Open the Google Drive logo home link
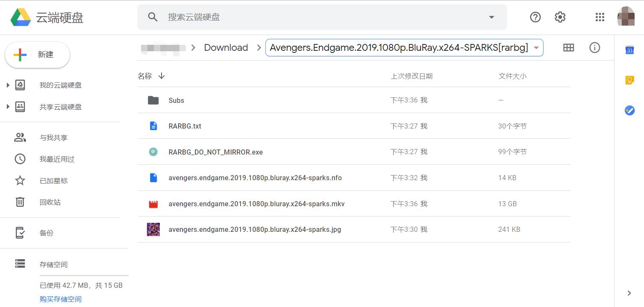The height and width of the screenshot is (307, 644). coord(47,17)
